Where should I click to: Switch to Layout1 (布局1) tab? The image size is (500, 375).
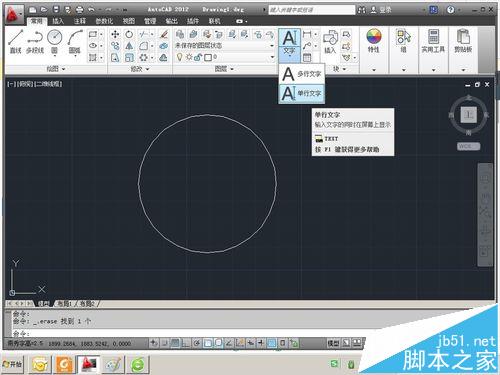pyautogui.click(x=65, y=304)
